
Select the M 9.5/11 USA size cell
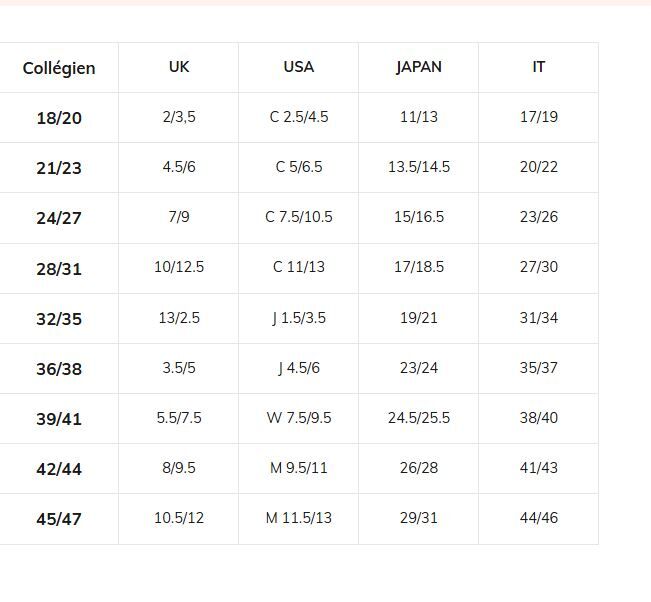(x=299, y=468)
